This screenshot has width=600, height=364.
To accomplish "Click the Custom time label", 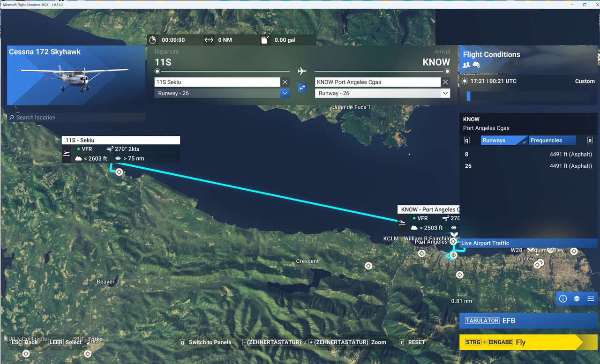I will (585, 81).
